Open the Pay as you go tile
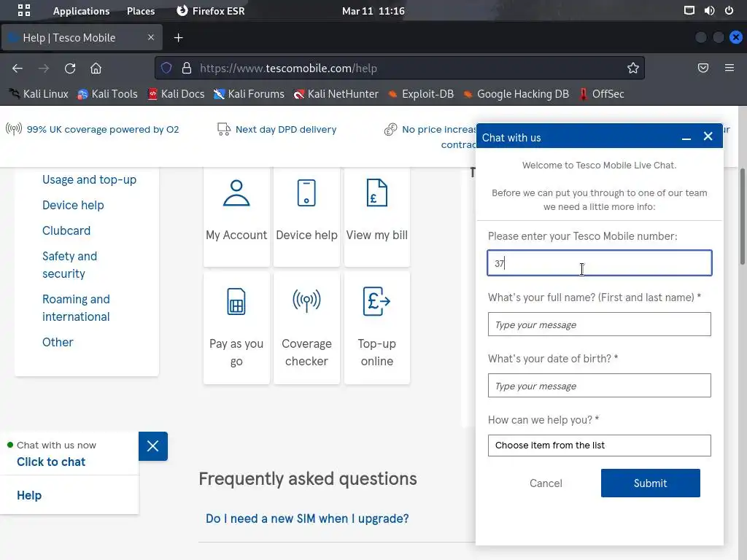747x560 pixels. coord(236,327)
